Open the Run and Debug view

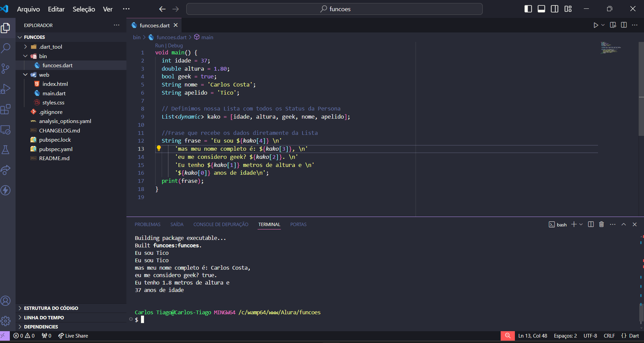point(6,89)
